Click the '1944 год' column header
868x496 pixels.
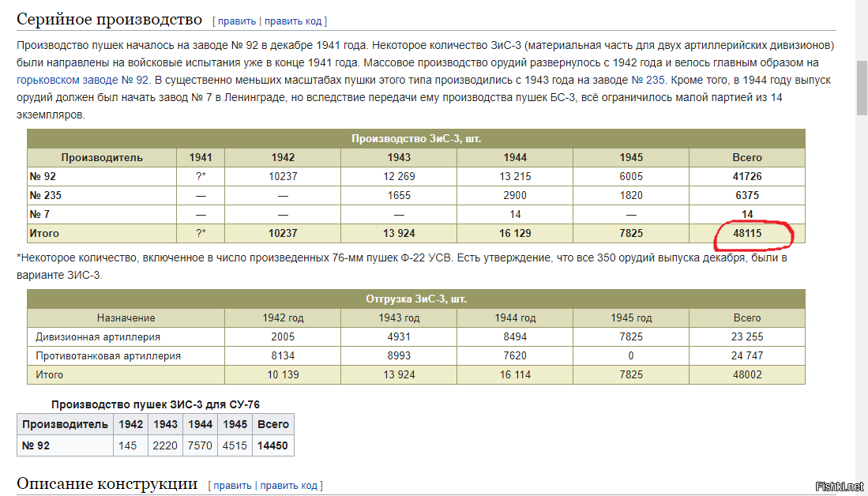click(515, 318)
